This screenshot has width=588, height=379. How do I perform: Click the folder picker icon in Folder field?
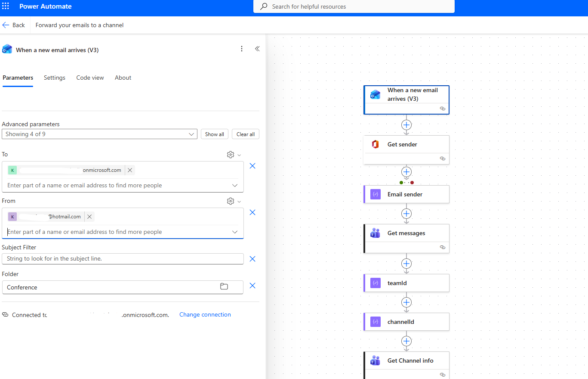point(224,287)
